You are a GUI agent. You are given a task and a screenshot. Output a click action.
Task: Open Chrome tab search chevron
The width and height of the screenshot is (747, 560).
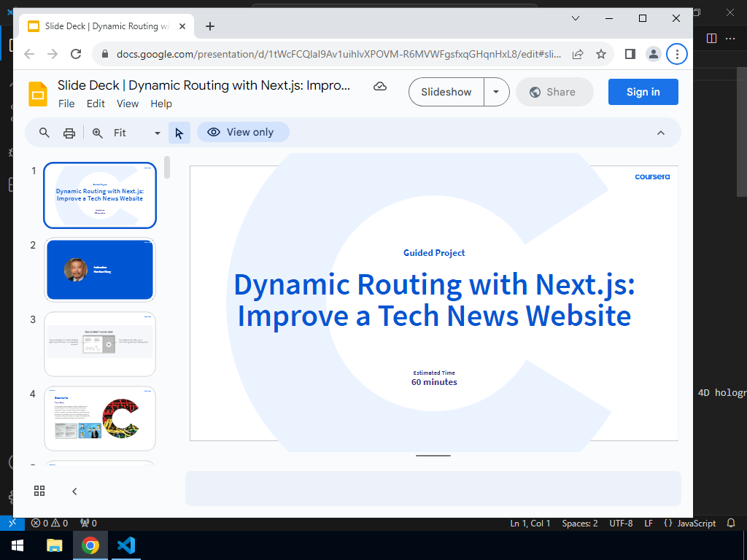(x=576, y=18)
